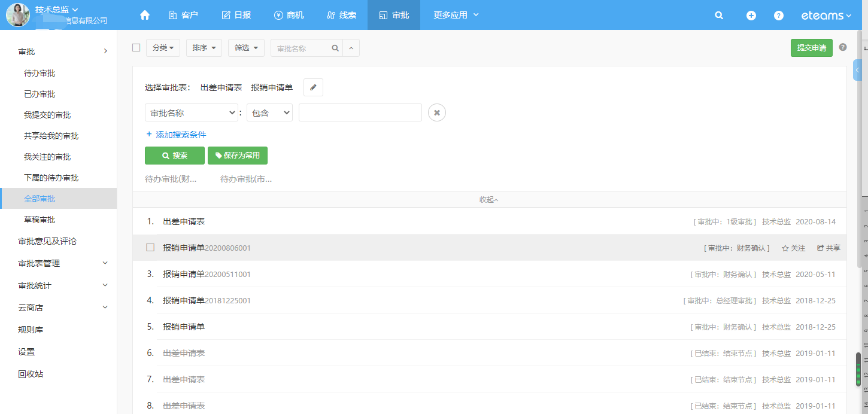Open the 审批名称 field selector
Screen dimensions: 868x414
click(192, 112)
